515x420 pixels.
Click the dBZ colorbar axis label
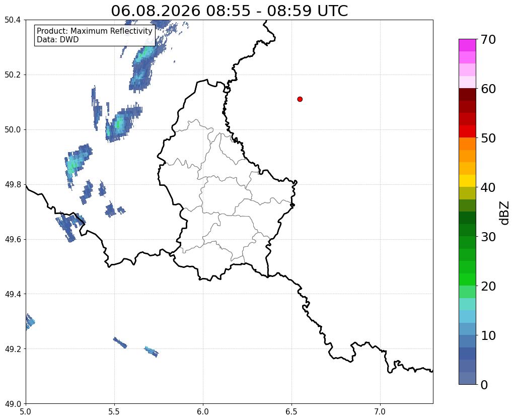(x=505, y=214)
